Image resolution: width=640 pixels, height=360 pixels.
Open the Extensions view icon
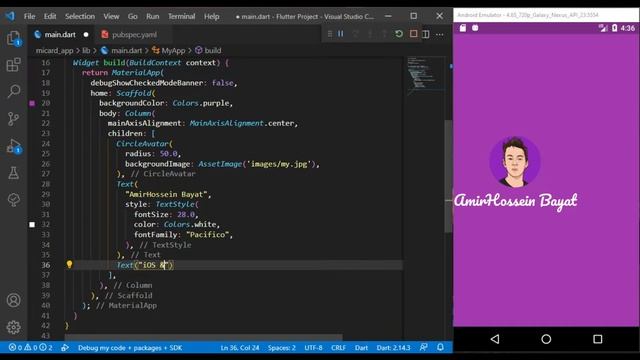pos(13,64)
